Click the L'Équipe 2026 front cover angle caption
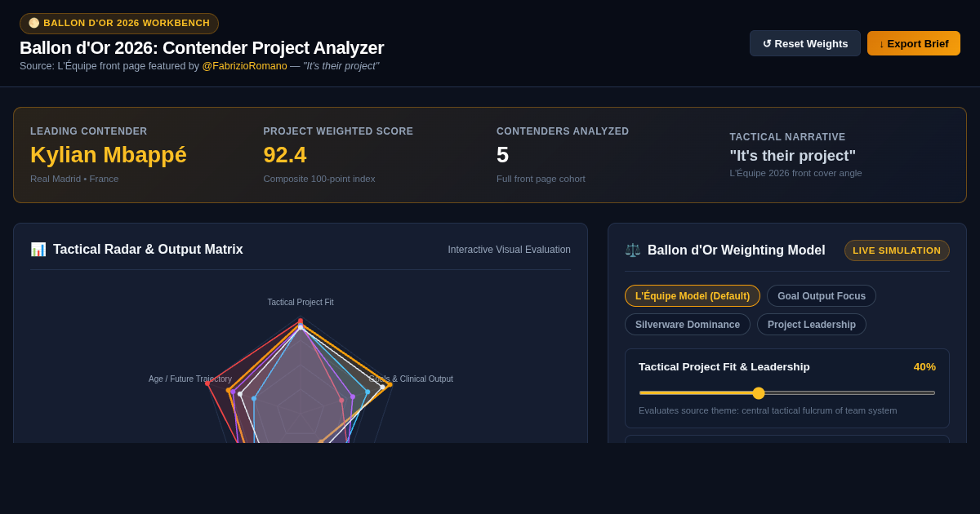 point(795,173)
